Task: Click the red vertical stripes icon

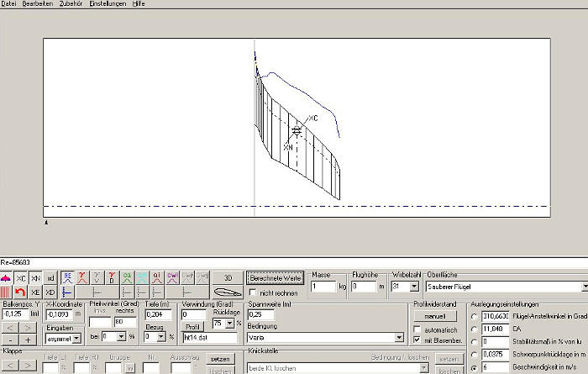Action: tap(6, 292)
